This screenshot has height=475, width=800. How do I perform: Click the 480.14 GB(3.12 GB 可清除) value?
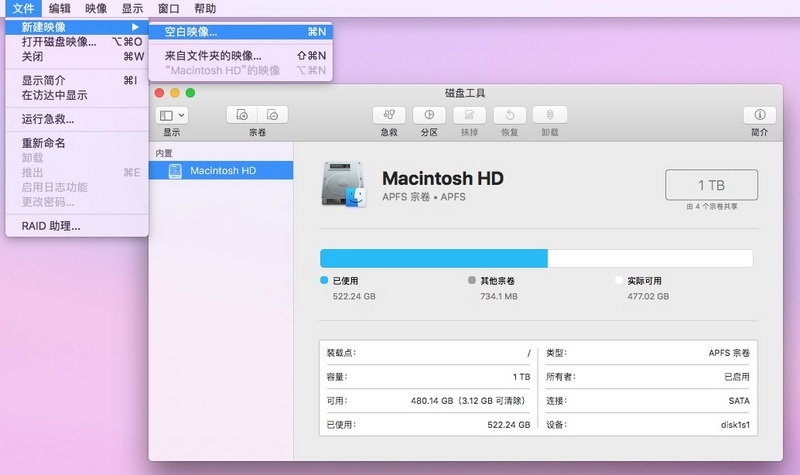pyautogui.click(x=469, y=401)
